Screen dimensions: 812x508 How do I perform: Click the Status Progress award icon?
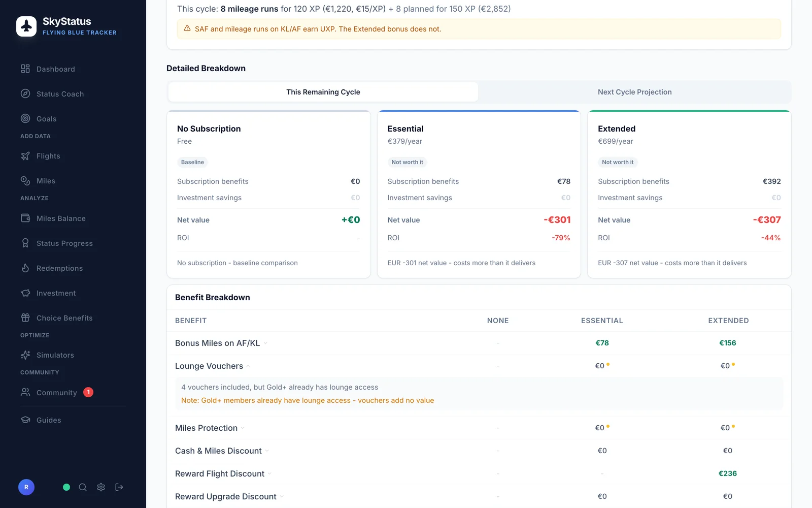[25, 243]
